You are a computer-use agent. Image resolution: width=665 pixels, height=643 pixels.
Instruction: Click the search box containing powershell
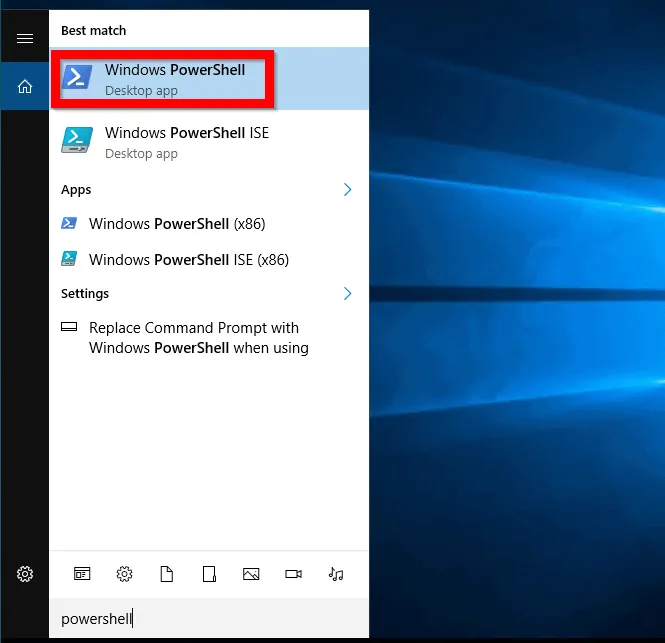click(209, 618)
